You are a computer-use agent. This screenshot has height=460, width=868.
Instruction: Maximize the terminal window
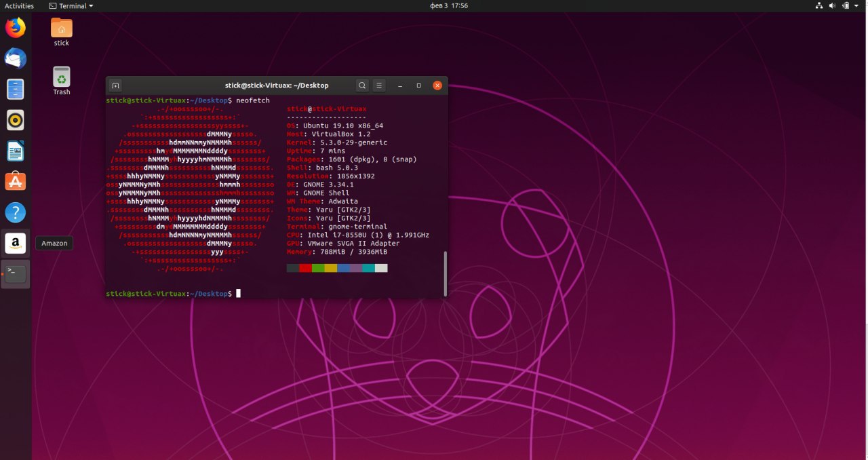[419, 85]
